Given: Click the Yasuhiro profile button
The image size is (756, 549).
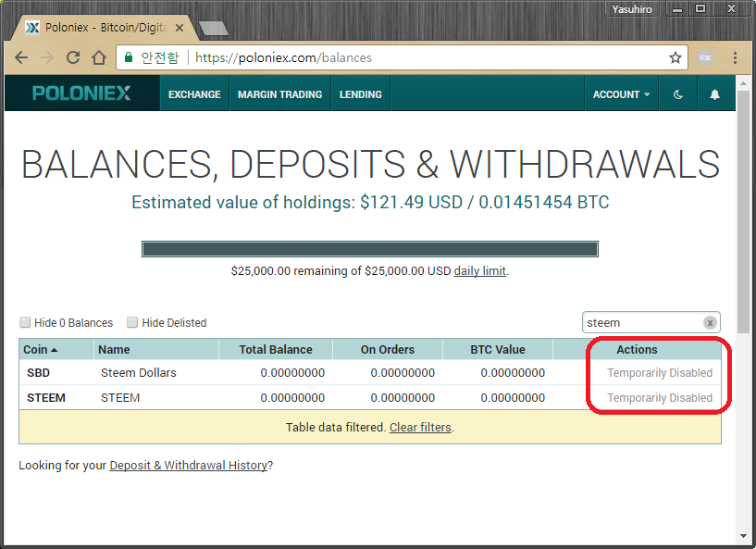Looking at the screenshot, I should click(632, 9).
